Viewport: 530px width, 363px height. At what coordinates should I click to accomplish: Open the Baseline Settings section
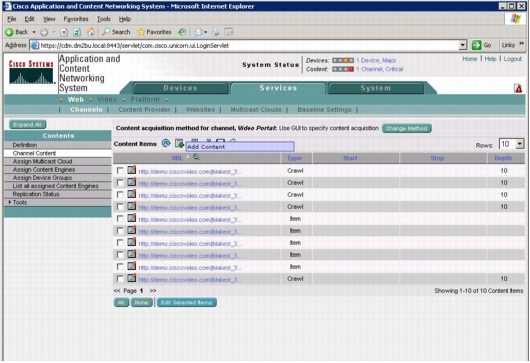pyautogui.click(x=324, y=110)
